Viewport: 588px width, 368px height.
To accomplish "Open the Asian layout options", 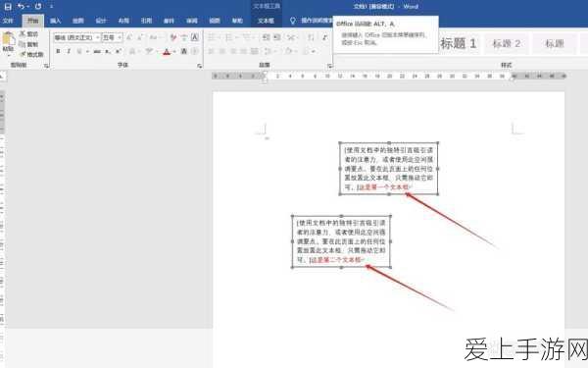I will (x=291, y=37).
